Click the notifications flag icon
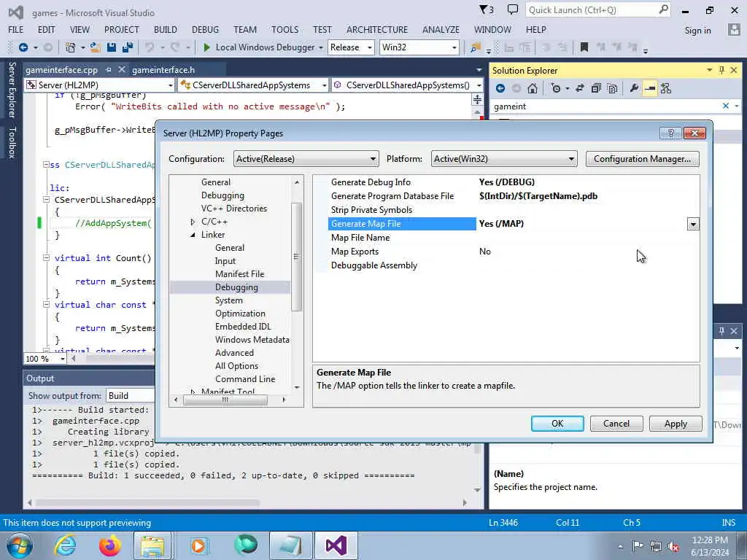The width and height of the screenshot is (747, 560). pos(487,9)
